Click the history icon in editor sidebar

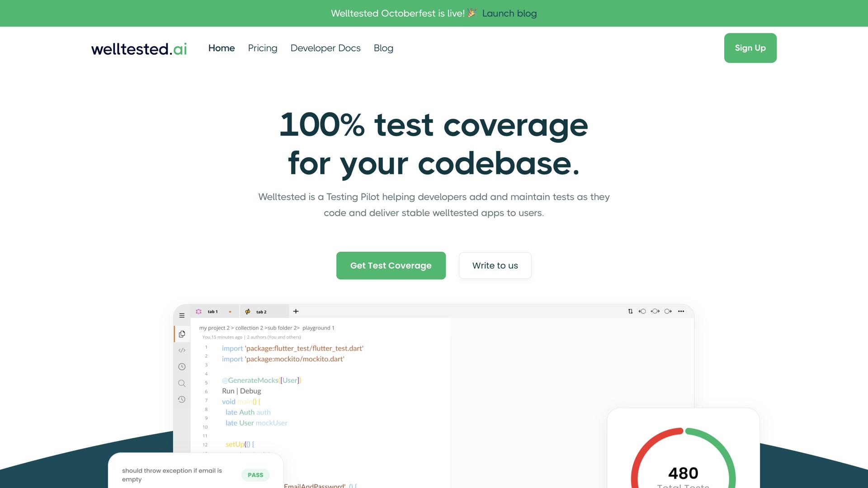[182, 399]
